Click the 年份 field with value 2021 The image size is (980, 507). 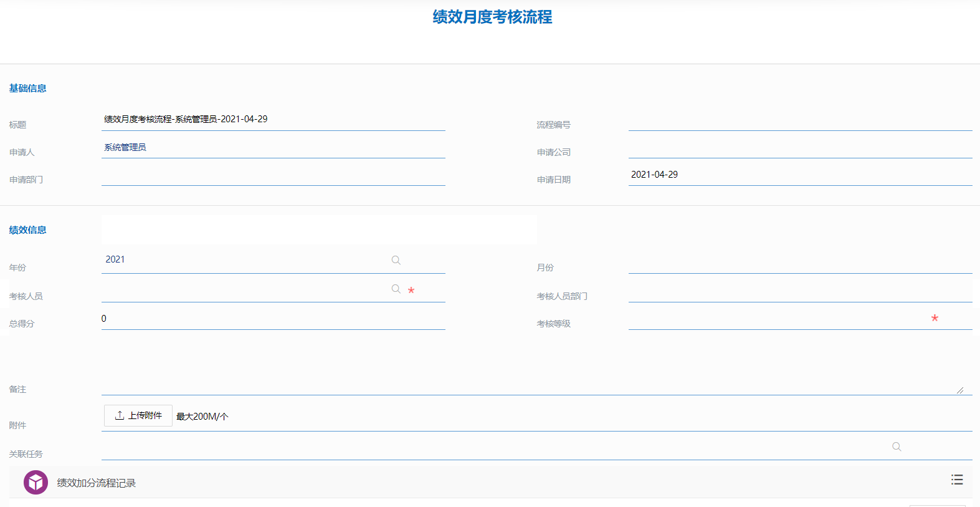(x=274, y=260)
